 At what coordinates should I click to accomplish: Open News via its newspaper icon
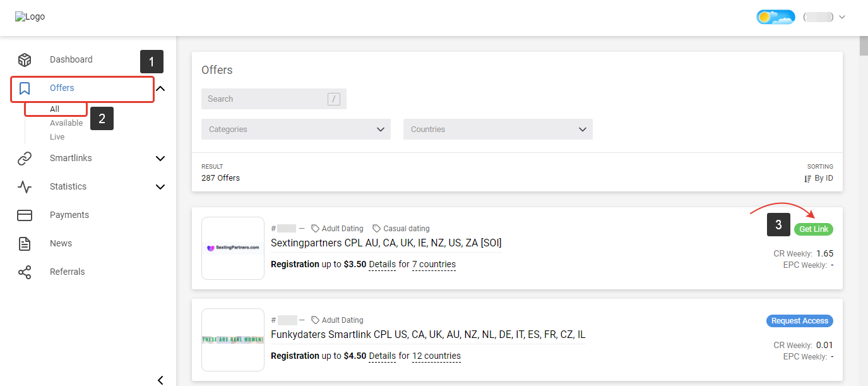click(24, 243)
